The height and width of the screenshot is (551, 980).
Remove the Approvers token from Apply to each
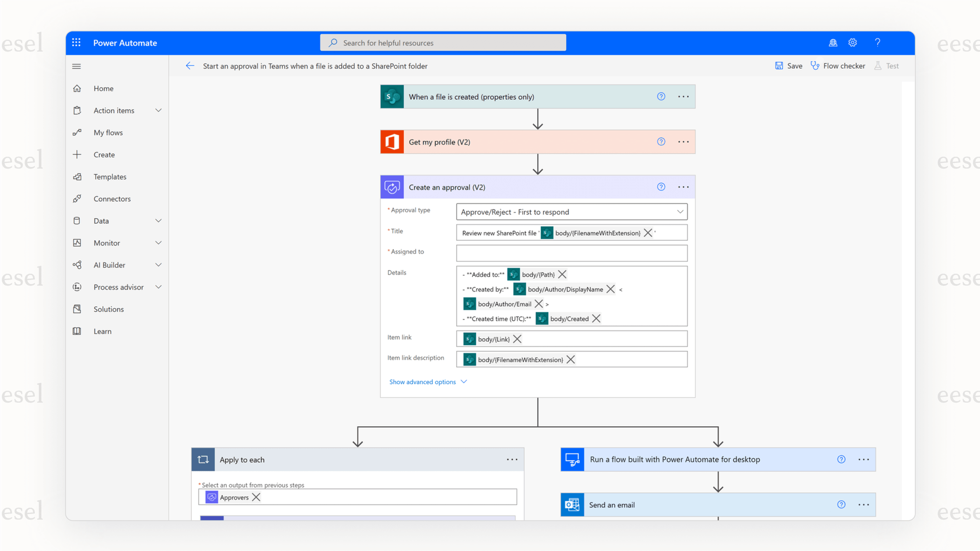click(256, 497)
